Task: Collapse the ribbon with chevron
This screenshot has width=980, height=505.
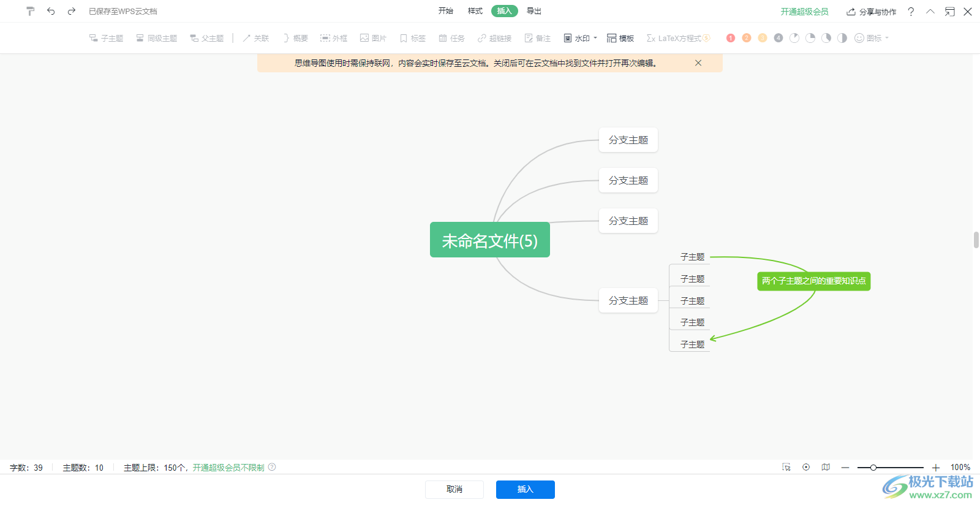Action: (930, 12)
